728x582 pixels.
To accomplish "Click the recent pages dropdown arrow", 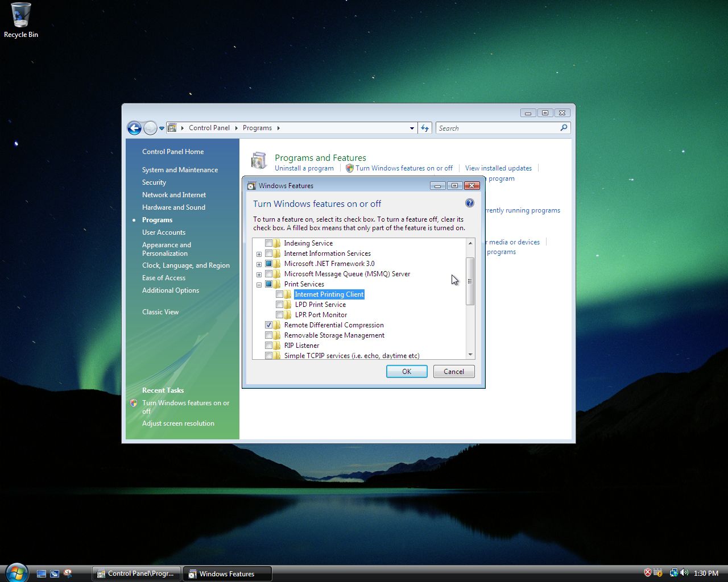I will [x=162, y=128].
